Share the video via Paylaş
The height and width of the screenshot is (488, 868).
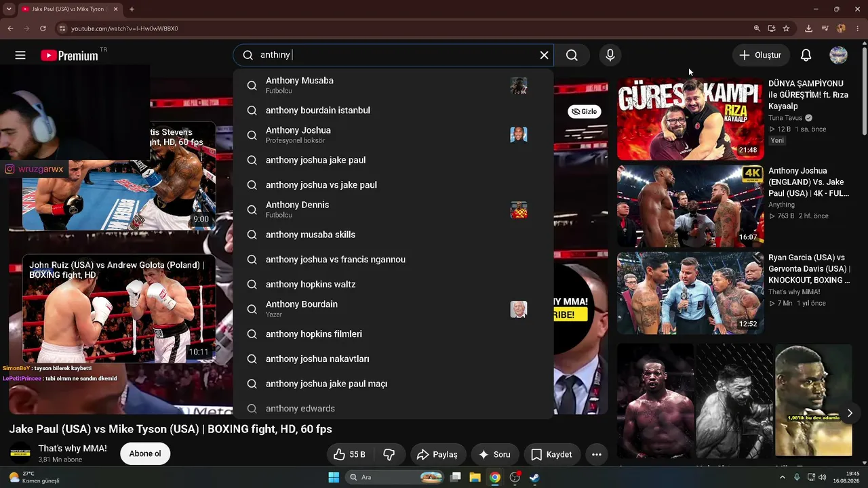coord(438,455)
